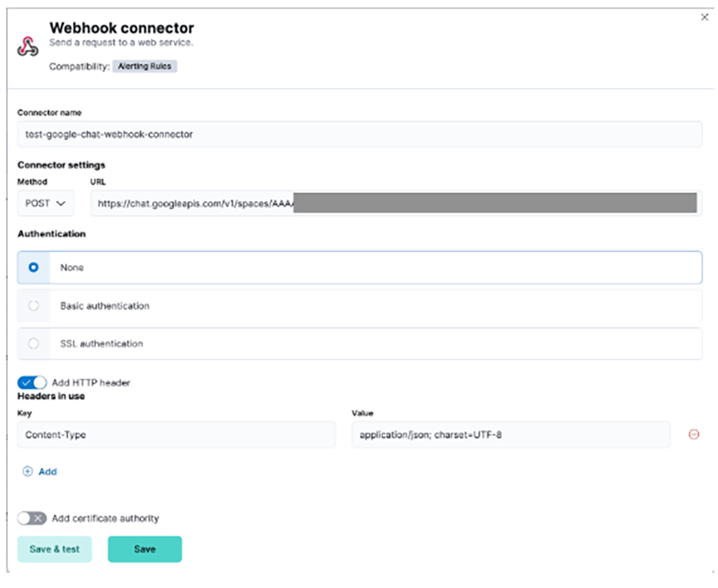Choose Basic authentication radio option
This screenshot has height=588, width=718.
tap(34, 306)
